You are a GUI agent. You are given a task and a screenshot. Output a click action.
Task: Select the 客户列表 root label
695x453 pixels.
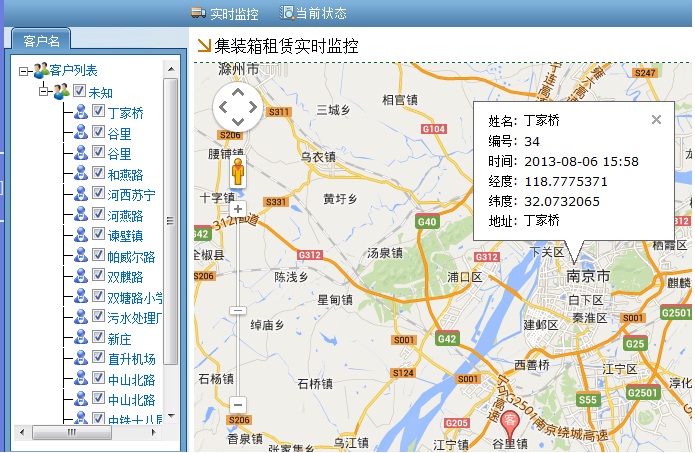point(74,70)
